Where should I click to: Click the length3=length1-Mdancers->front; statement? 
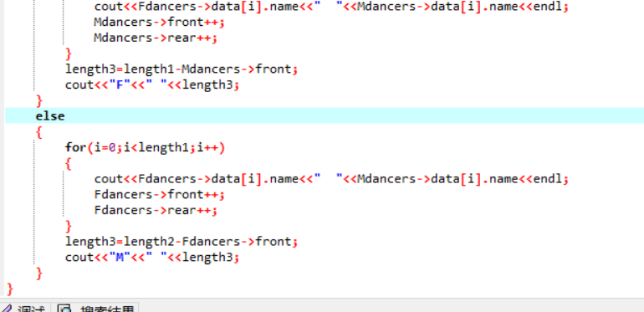[x=181, y=69]
